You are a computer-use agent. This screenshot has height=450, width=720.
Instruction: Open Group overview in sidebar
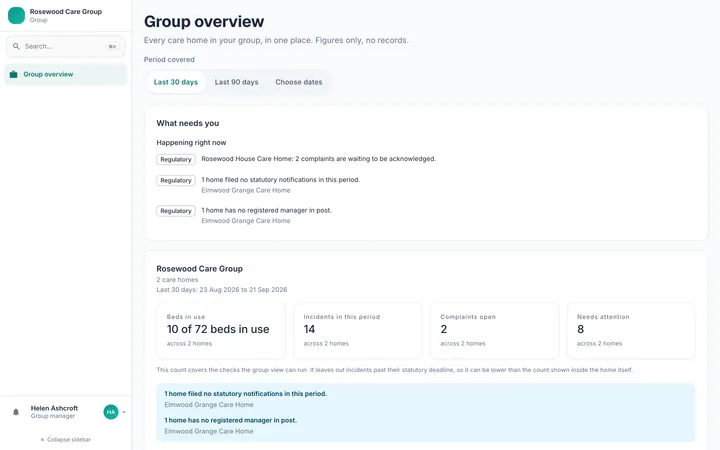(66, 74)
